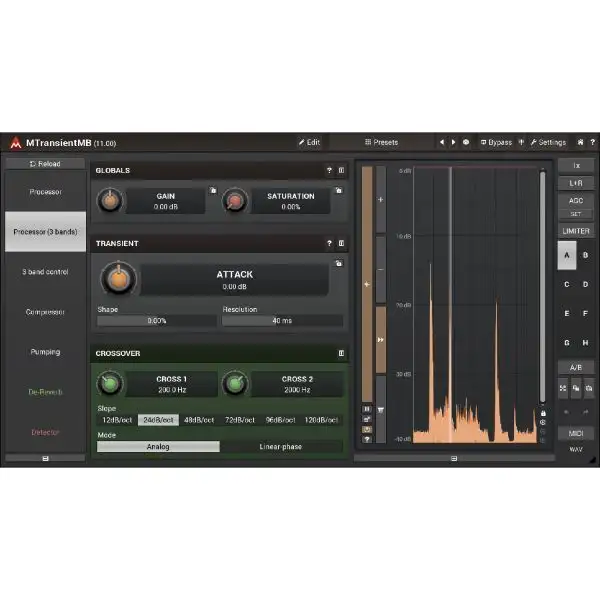Click the orange Gain knob
The height and width of the screenshot is (600, 600).
pos(110,201)
